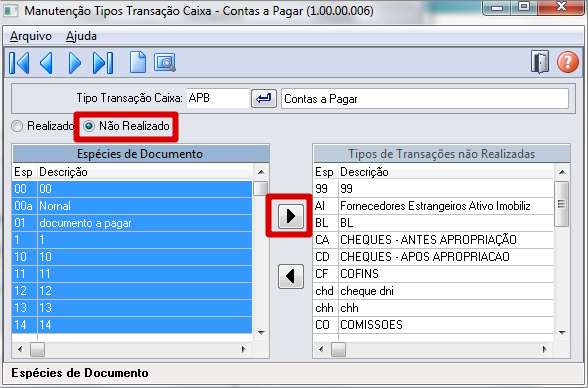The width and height of the screenshot is (588, 388).
Task: Click the exit door icon
Action: (x=540, y=62)
